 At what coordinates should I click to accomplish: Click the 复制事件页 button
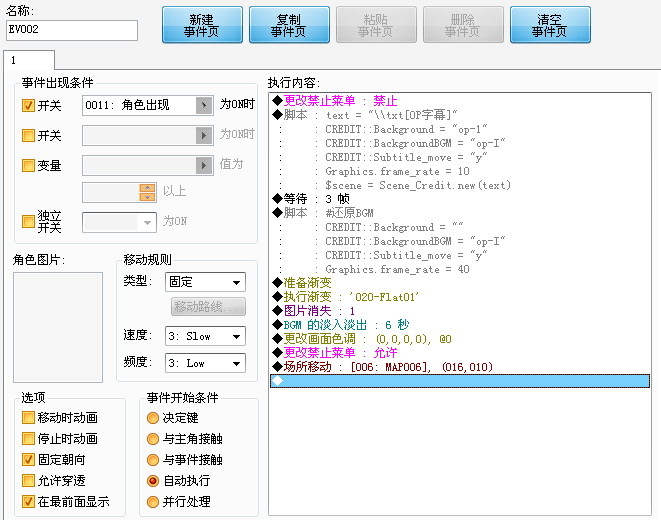coord(289,25)
